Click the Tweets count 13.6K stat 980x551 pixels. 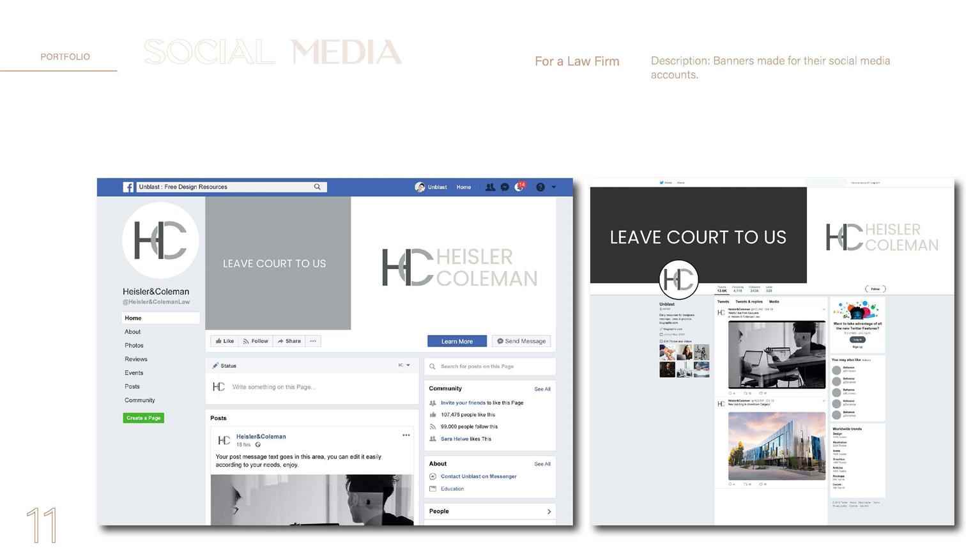pyautogui.click(x=722, y=290)
